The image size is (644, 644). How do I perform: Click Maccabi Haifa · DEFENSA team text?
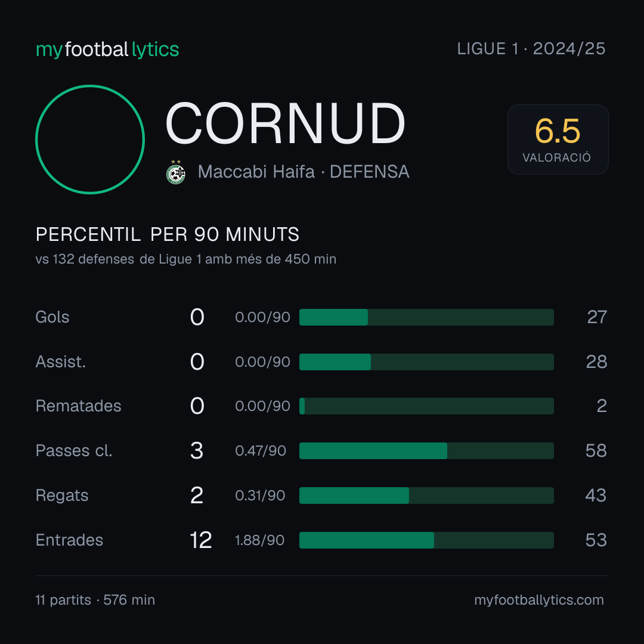point(304,172)
